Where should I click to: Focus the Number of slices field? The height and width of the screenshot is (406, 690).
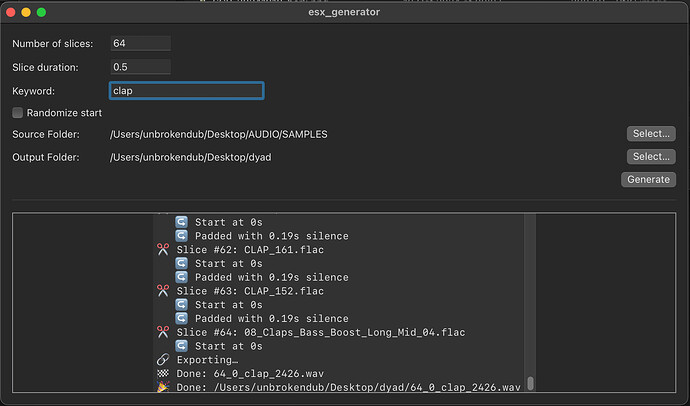[x=140, y=44]
